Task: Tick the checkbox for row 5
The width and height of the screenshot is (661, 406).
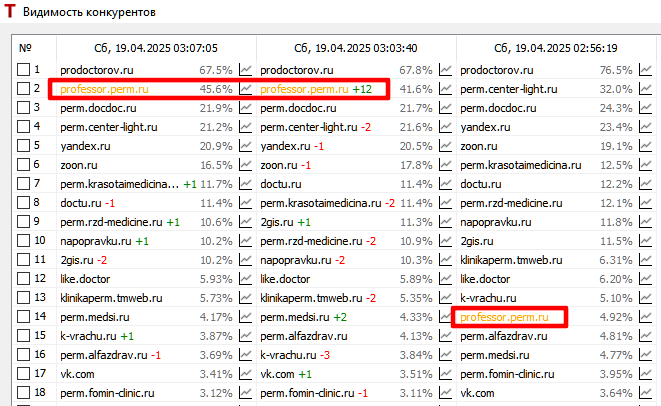Action: [23, 145]
